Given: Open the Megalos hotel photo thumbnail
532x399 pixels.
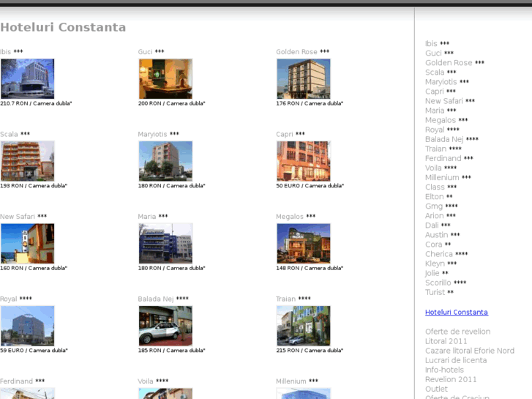Looking at the screenshot, I should click(304, 244).
